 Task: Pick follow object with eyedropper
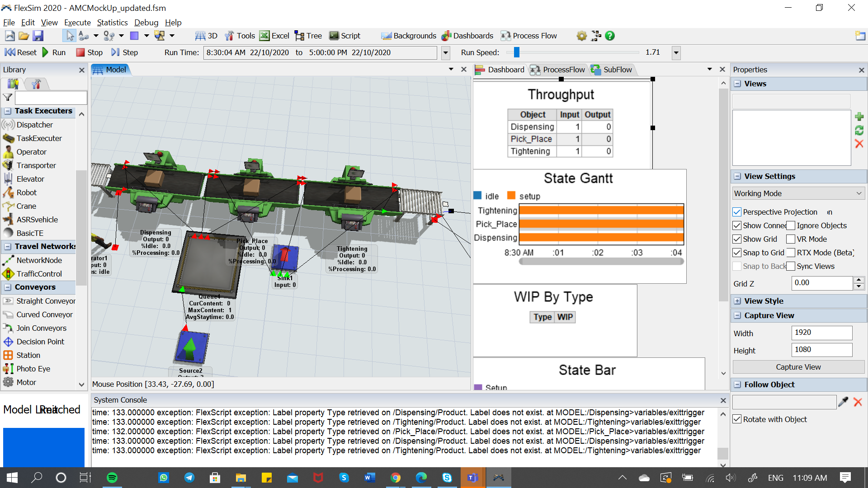[x=843, y=402]
